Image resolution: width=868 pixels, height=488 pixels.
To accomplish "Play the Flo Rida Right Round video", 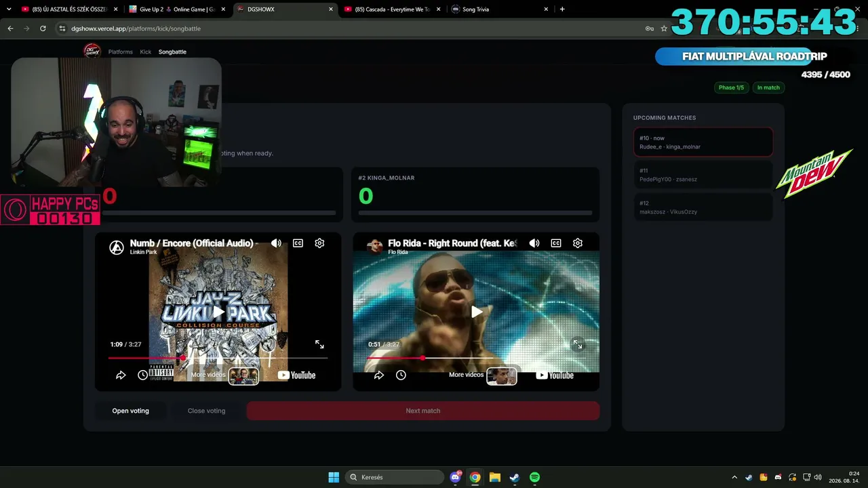I will (x=477, y=312).
